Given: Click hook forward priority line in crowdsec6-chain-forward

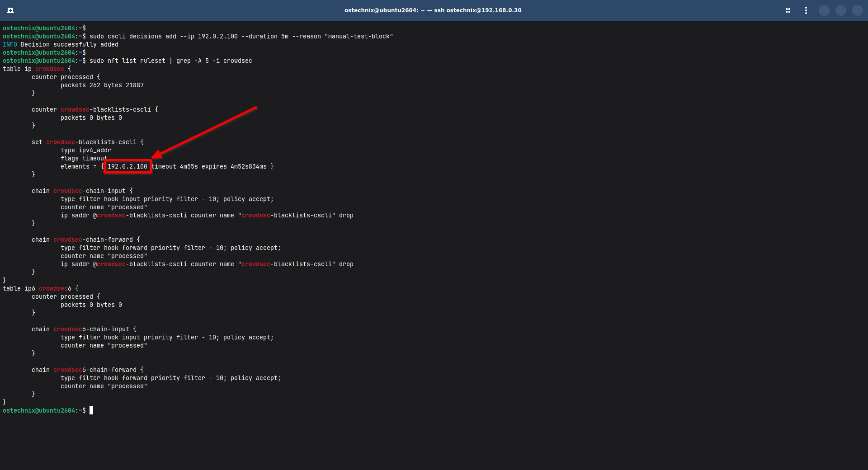Looking at the screenshot, I should click(171, 378).
